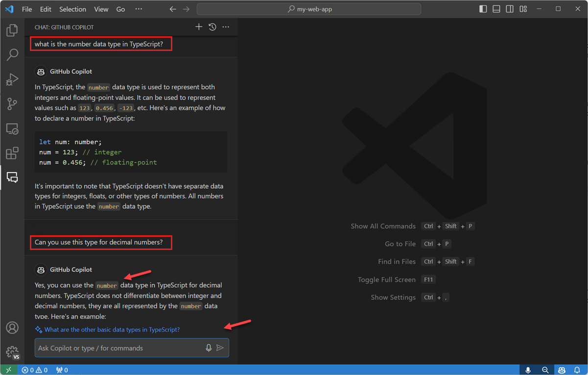Click the VS Code logo in title bar
Image resolution: width=588 pixels, height=375 pixels.
[9, 9]
